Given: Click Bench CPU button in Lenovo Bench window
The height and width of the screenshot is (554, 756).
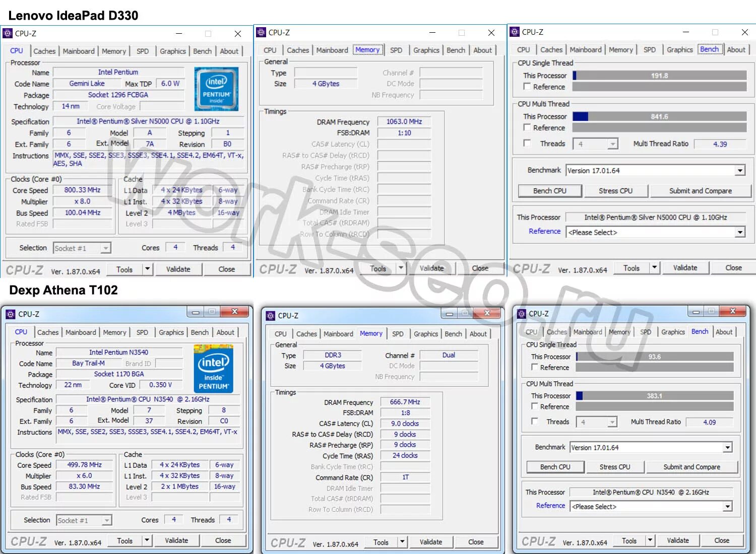Looking at the screenshot, I should (550, 191).
